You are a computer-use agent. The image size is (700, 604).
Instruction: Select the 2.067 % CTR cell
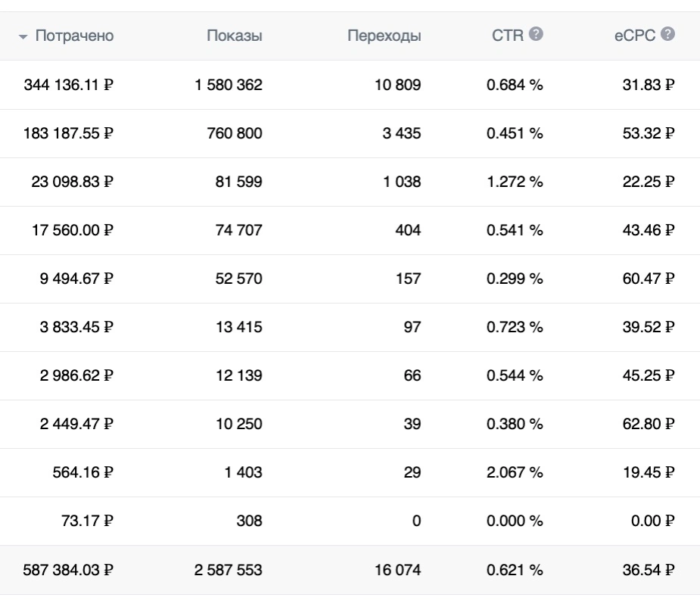515,472
